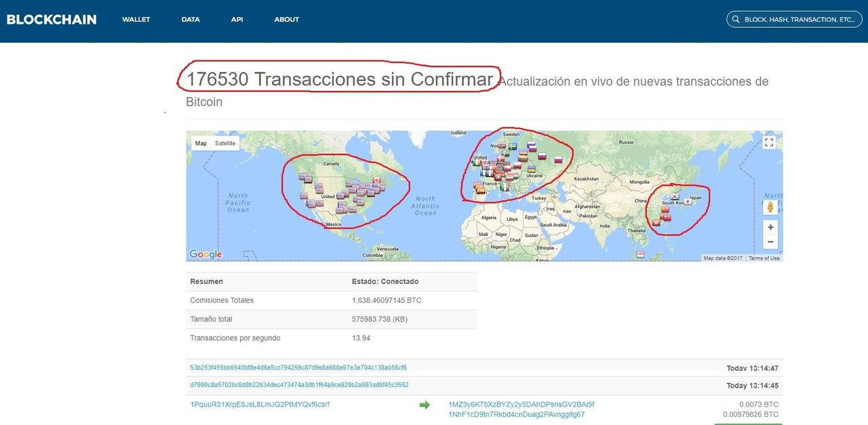Click the 'Estado: Conectado' header
The height and width of the screenshot is (425, 868).
coord(385,281)
